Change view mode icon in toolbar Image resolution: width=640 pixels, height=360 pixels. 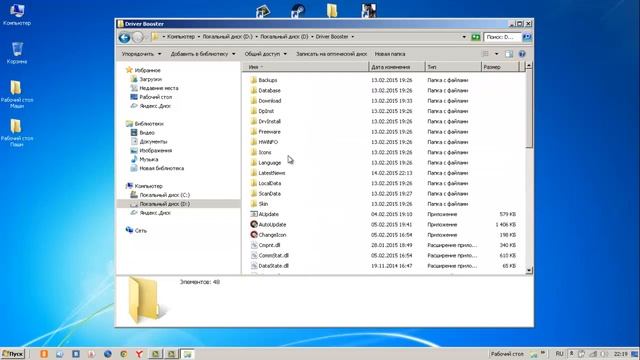coord(485,54)
